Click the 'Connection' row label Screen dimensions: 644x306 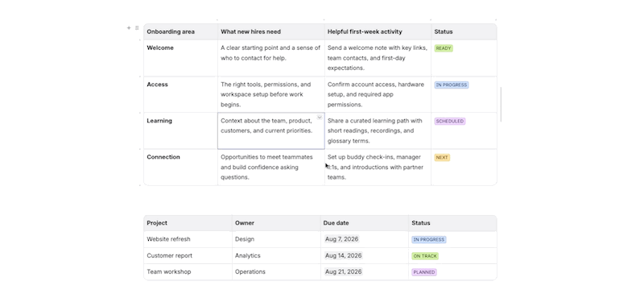click(x=163, y=157)
